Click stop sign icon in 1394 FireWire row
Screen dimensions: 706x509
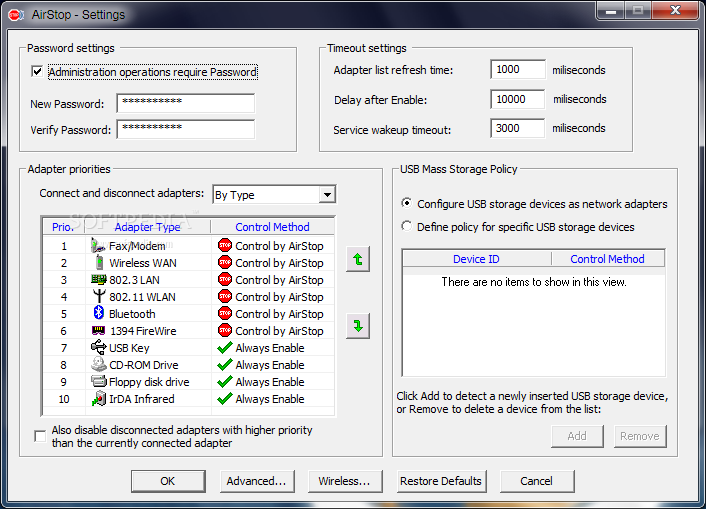pyautogui.click(x=225, y=331)
